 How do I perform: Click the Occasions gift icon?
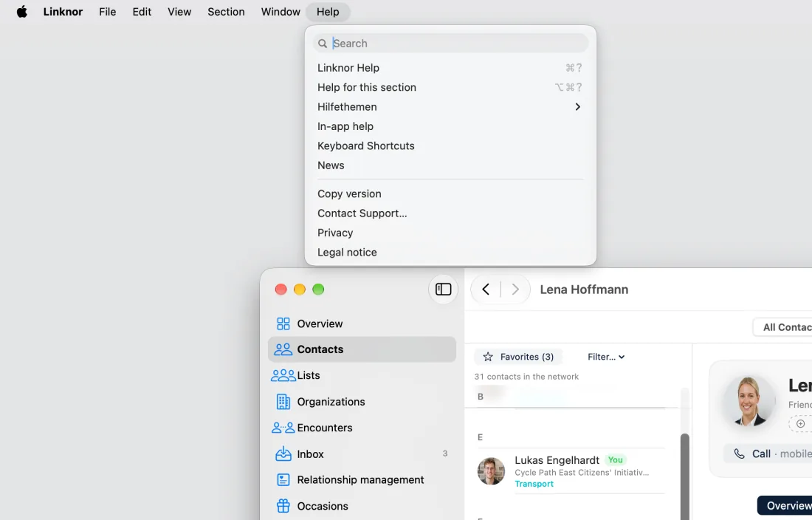(x=283, y=506)
